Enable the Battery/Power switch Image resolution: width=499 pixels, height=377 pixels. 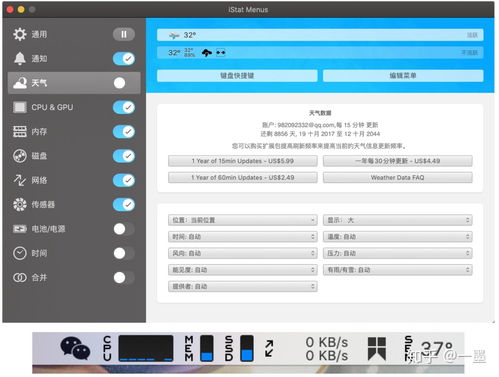click(x=124, y=229)
